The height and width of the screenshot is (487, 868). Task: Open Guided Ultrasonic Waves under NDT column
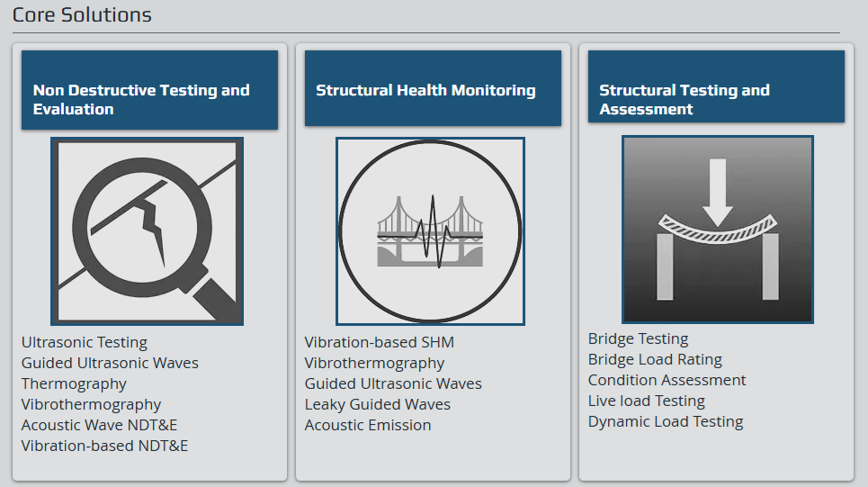(x=110, y=363)
